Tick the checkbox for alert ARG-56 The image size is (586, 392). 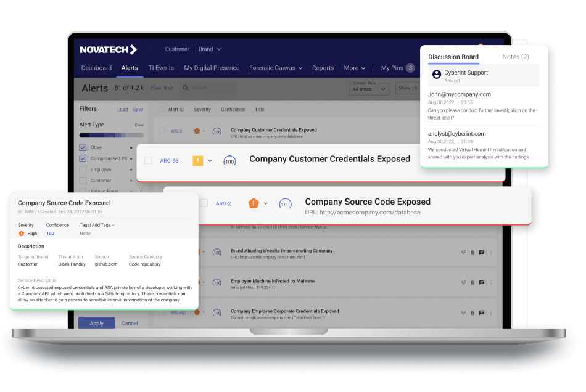click(x=148, y=161)
